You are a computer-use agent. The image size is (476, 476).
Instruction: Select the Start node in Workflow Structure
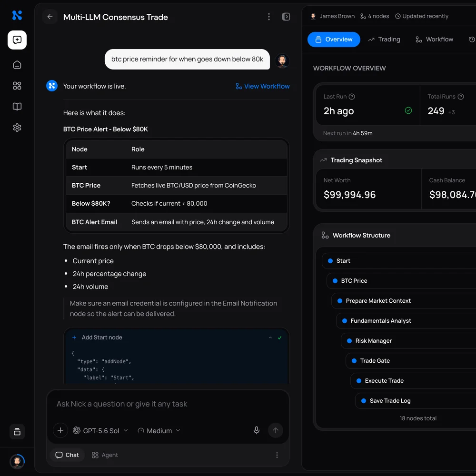[399, 261]
